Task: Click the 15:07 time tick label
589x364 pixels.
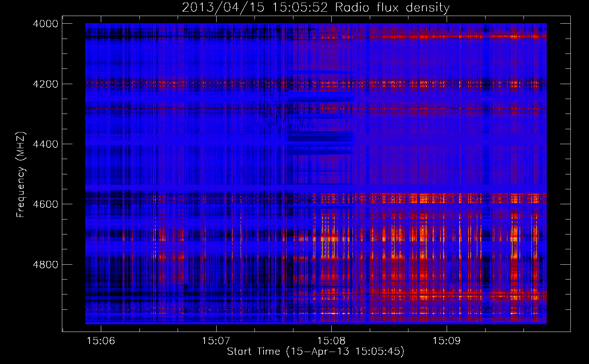Action: click(x=216, y=341)
